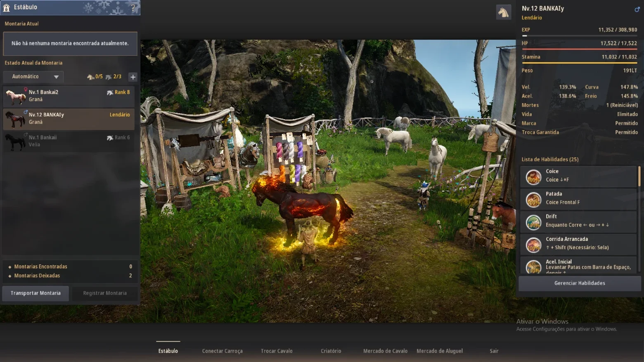The height and width of the screenshot is (362, 644).
Task: Click the no-mount message under Montaria Atual
Action: (70, 43)
